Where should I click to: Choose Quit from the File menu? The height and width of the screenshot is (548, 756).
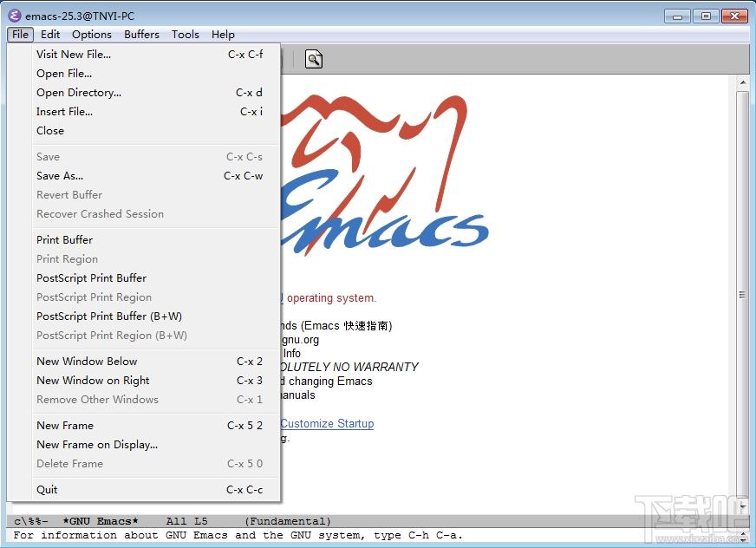(x=156, y=490)
